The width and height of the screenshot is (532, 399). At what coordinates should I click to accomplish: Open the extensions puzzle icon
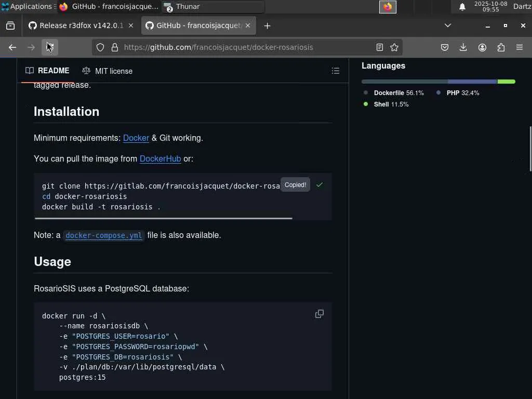[501, 47]
